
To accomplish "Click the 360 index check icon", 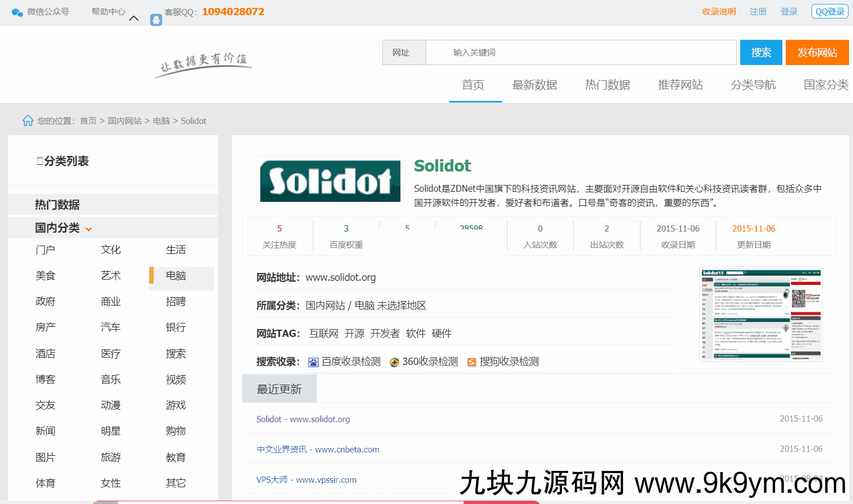I will 394,362.
